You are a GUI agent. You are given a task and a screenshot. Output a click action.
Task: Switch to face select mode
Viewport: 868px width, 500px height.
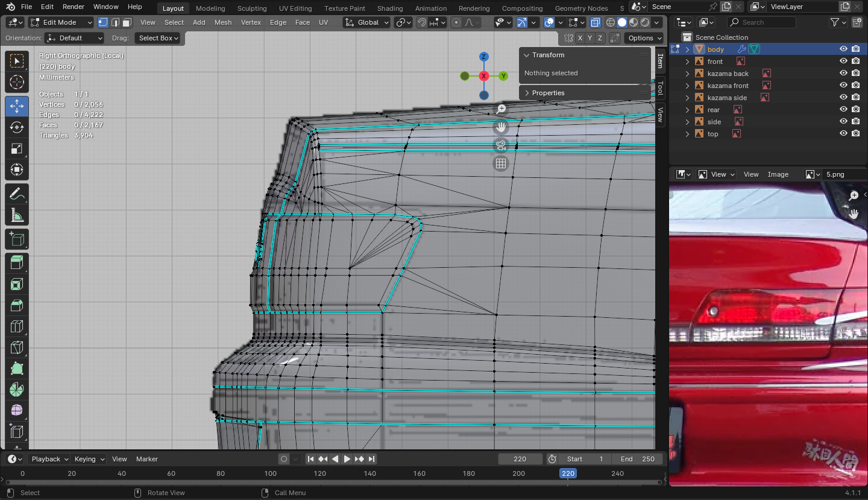pyautogui.click(x=127, y=22)
